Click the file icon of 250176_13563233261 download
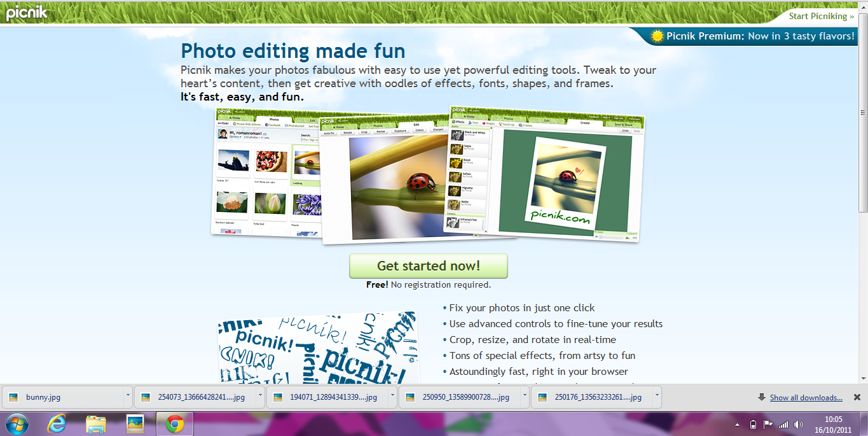Screen dimensions: 868x436 coord(542,397)
